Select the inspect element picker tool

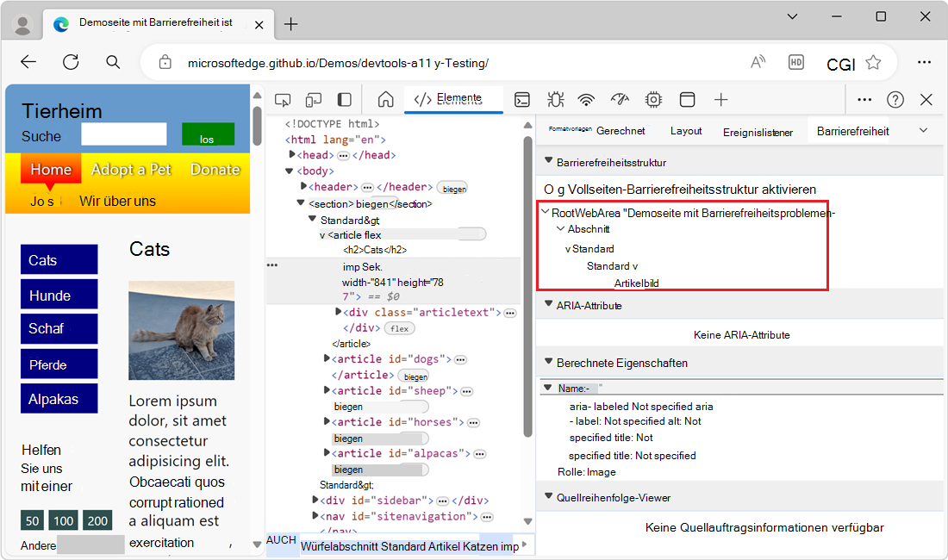[283, 100]
